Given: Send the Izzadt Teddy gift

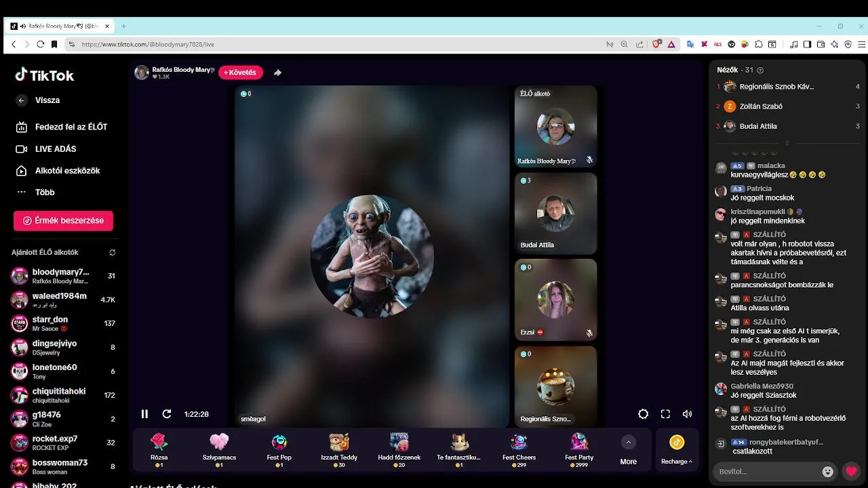Looking at the screenshot, I should [339, 450].
